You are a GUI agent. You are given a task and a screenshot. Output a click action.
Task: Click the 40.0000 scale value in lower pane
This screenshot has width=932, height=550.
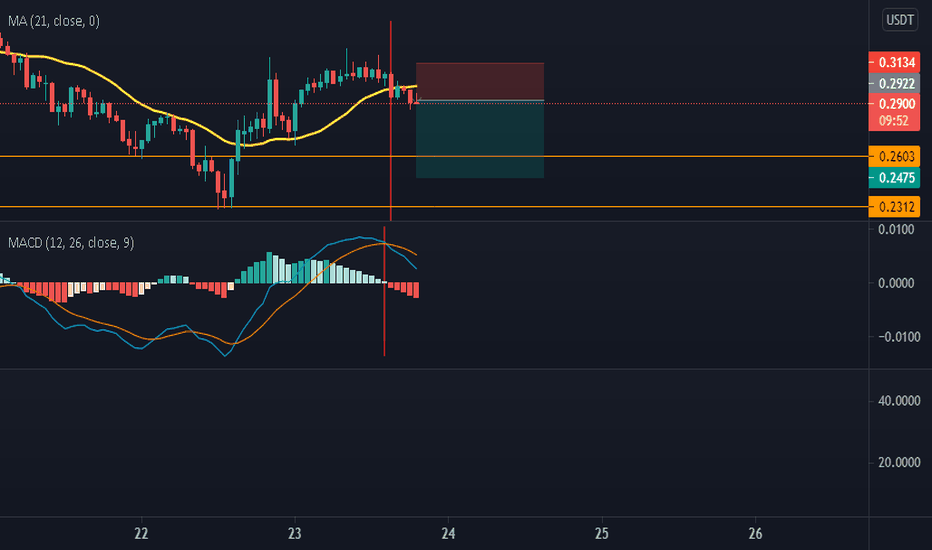pos(899,401)
